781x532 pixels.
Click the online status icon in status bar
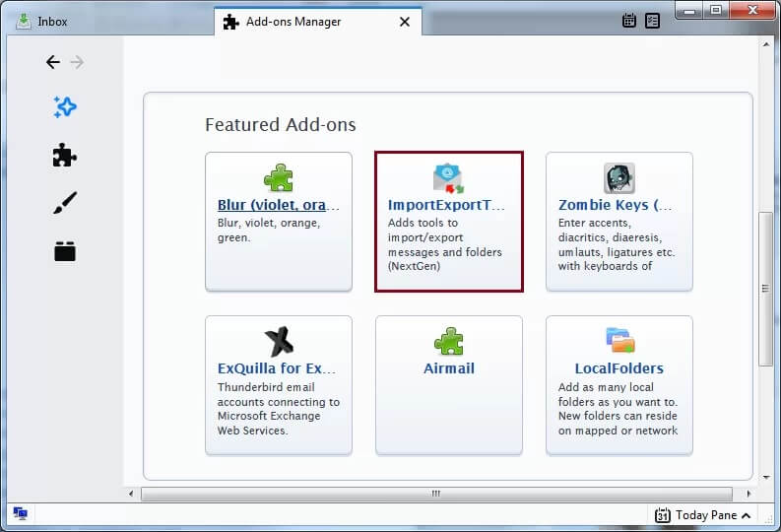[x=21, y=513]
